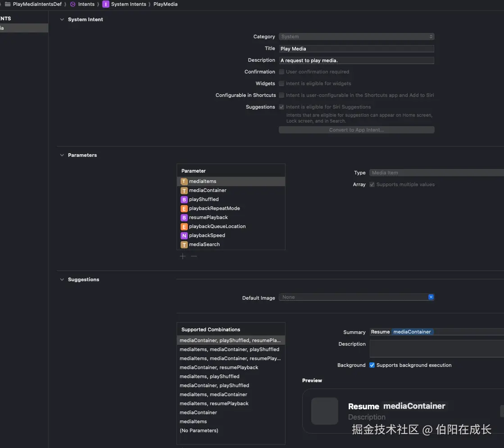Click the mediaContainer token in Summary
The image size is (504, 448).
point(412,332)
